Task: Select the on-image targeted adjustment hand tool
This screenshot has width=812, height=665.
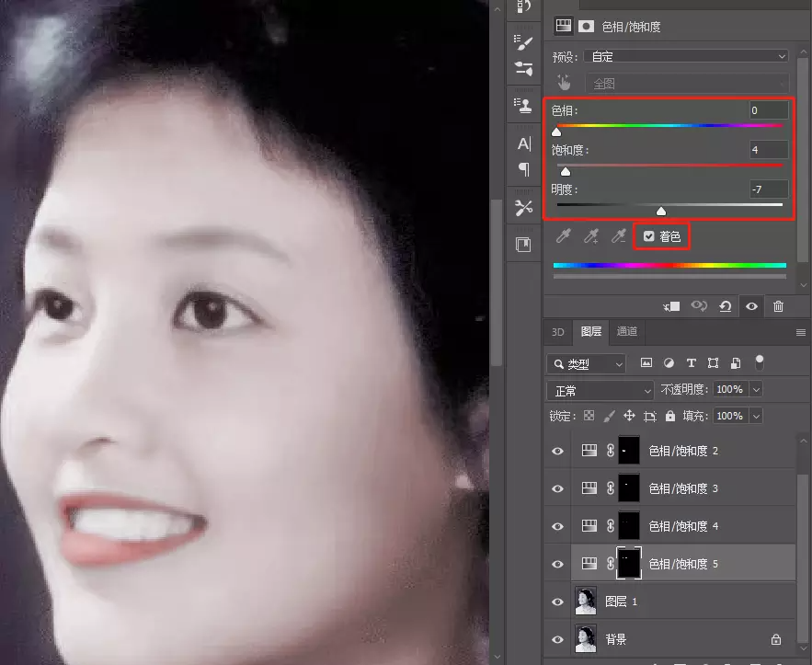Action: point(564,83)
